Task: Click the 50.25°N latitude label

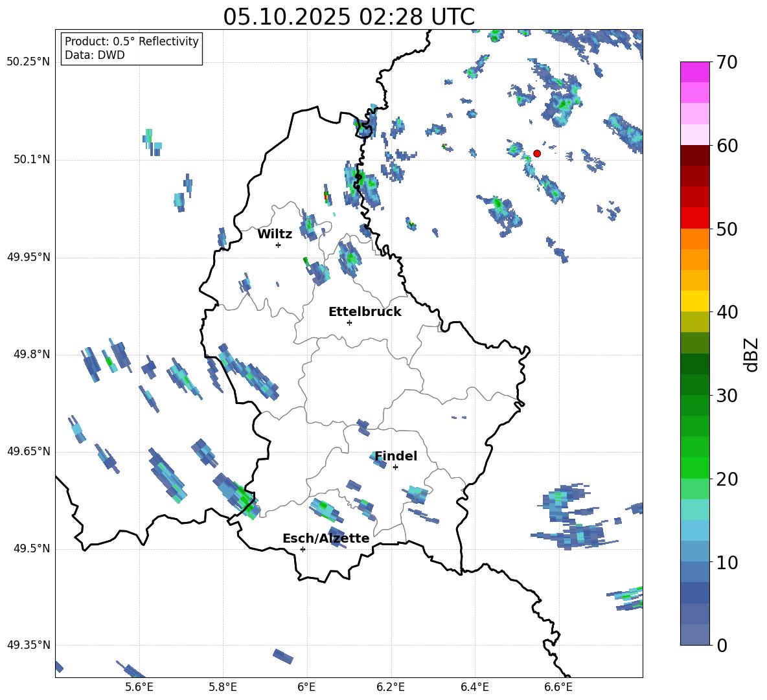Action: click(28, 62)
